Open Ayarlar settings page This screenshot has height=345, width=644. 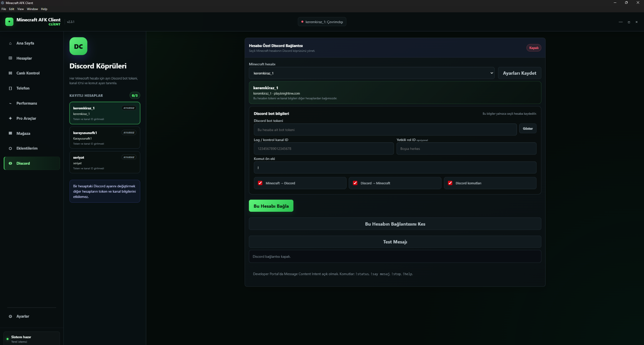coord(32,316)
